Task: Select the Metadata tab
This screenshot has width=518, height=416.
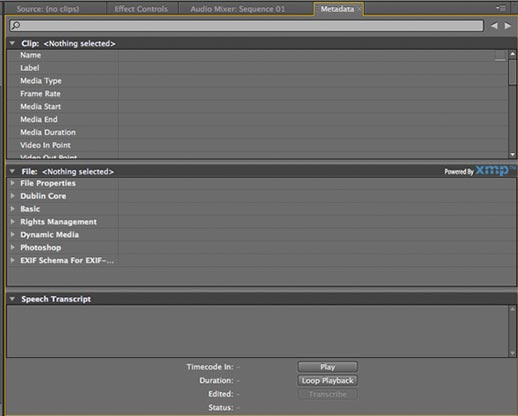Action: pyautogui.click(x=337, y=9)
